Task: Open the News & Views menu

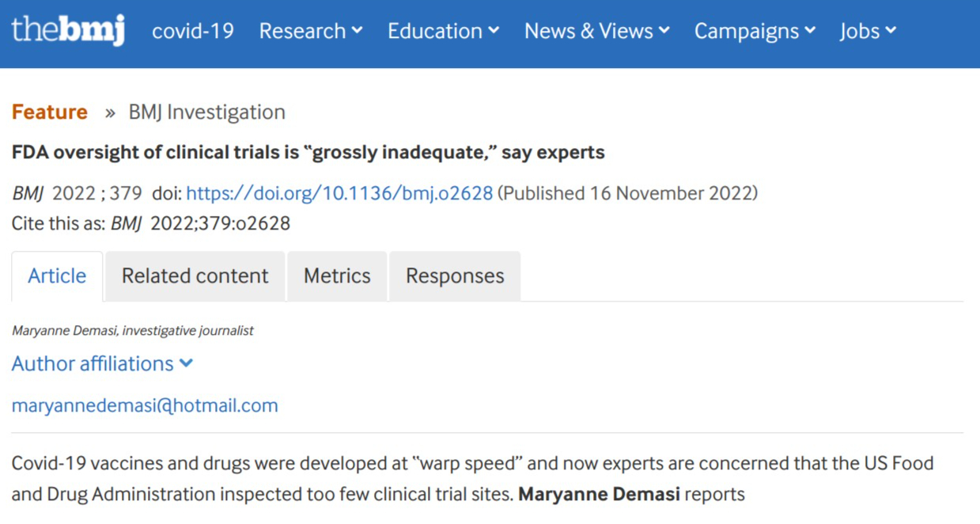Action: pyautogui.click(x=597, y=31)
